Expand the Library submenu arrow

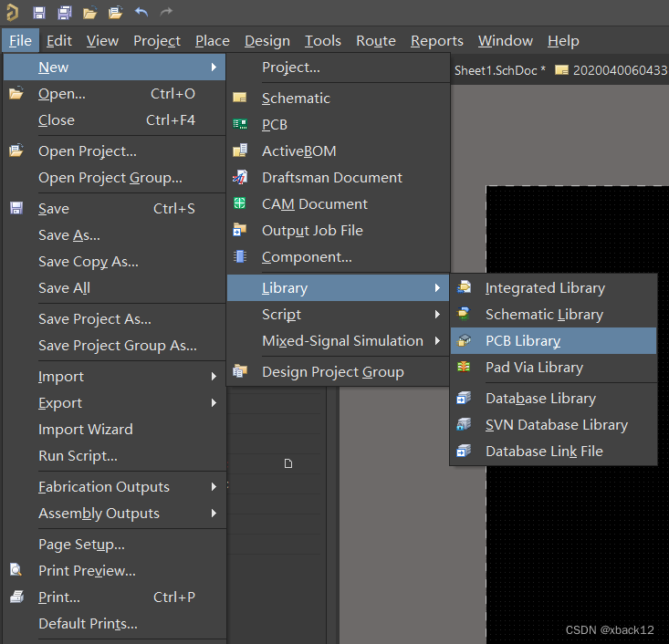(x=437, y=288)
